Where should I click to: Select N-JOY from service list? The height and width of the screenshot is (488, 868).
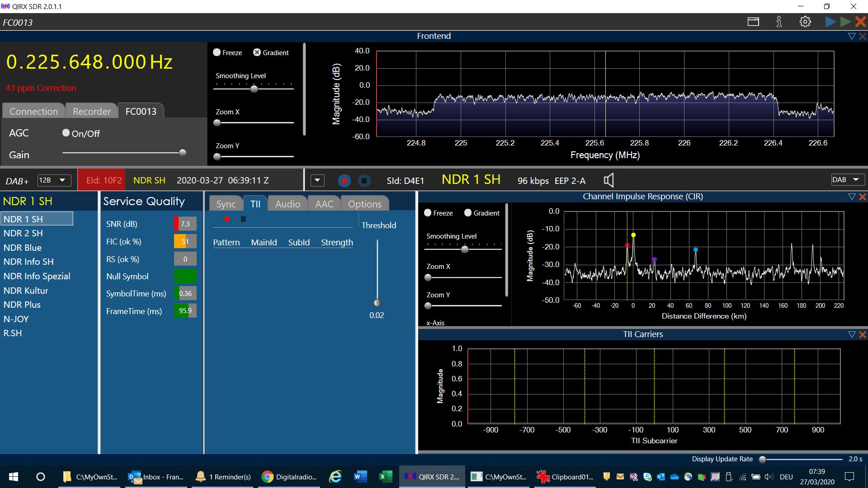[x=16, y=319]
